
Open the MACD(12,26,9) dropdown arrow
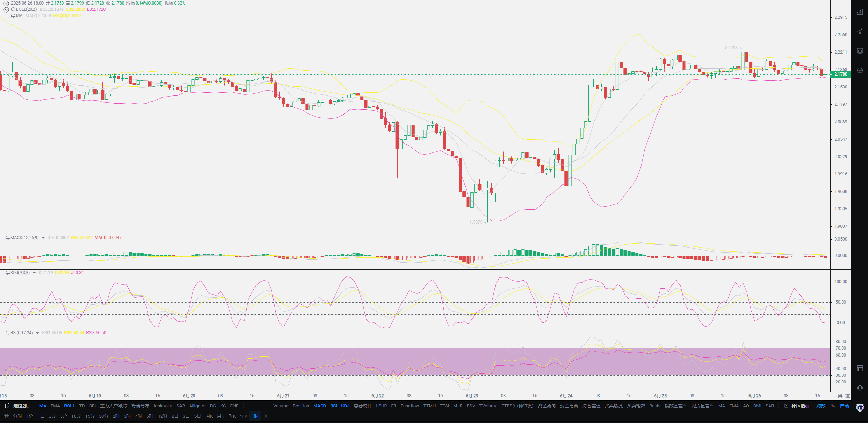pos(43,238)
